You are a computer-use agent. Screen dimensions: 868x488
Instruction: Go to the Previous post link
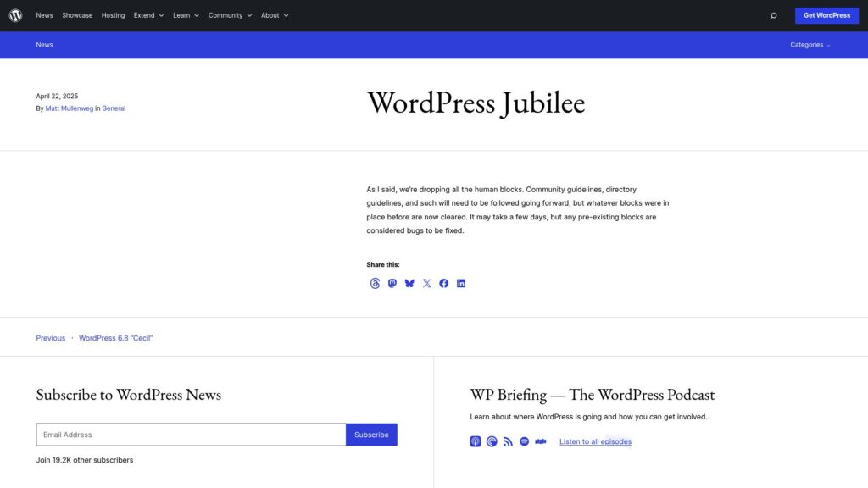point(50,338)
